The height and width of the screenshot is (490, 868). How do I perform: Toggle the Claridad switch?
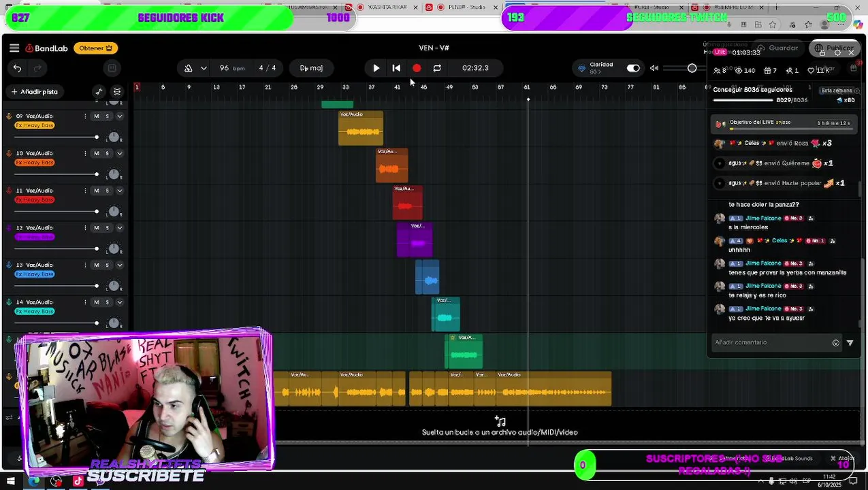tap(633, 68)
